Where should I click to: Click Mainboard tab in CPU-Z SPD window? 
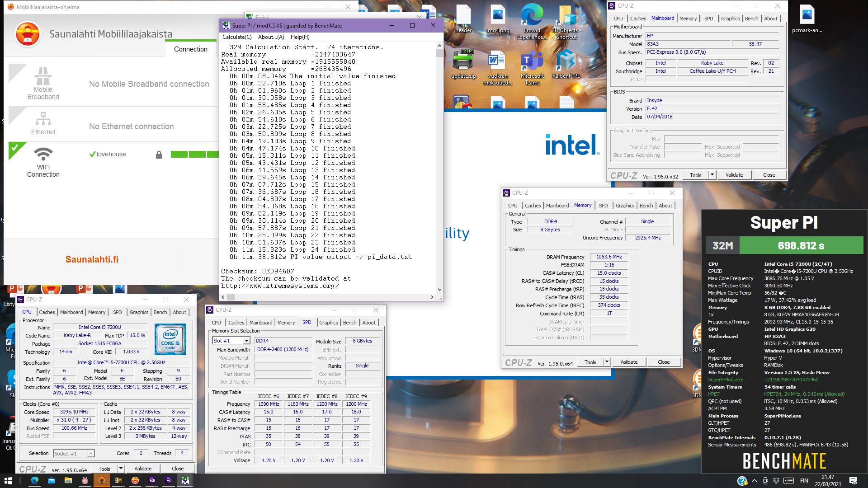tap(261, 323)
